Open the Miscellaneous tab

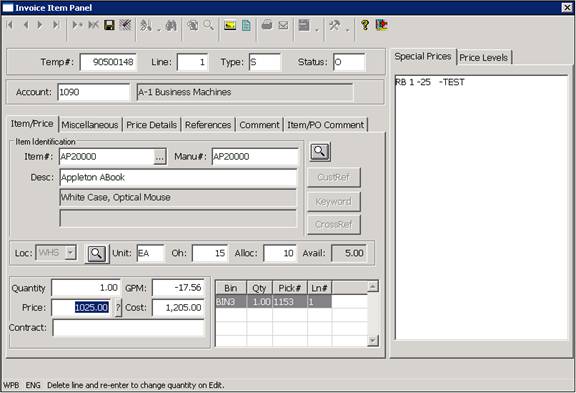90,125
